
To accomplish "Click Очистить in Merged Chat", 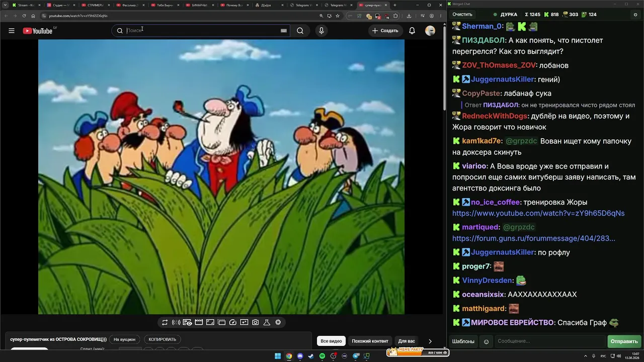I will (462, 15).
